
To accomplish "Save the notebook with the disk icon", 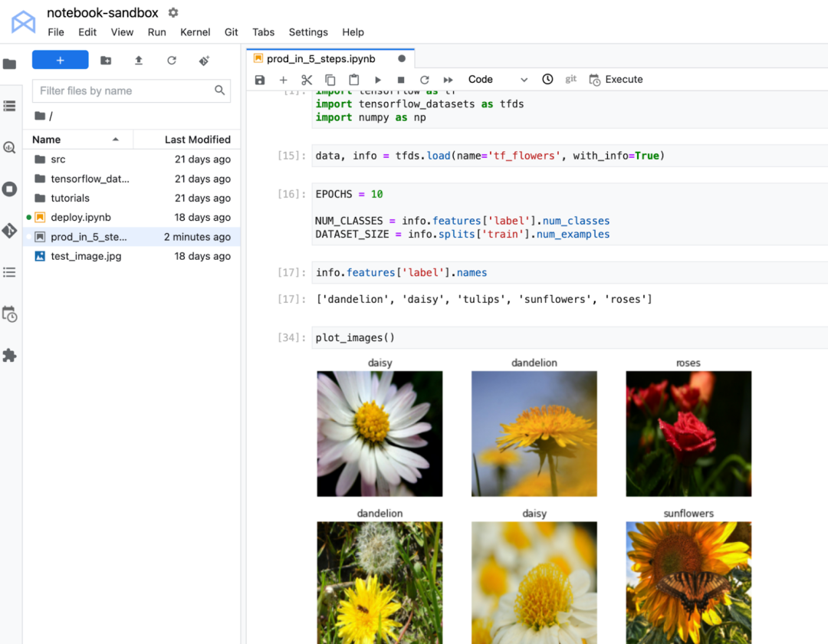I will 260,80.
